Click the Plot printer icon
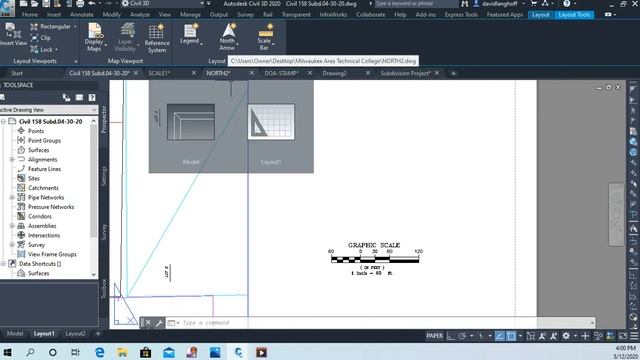The image size is (640, 360). pyautogui.click(x=80, y=4)
